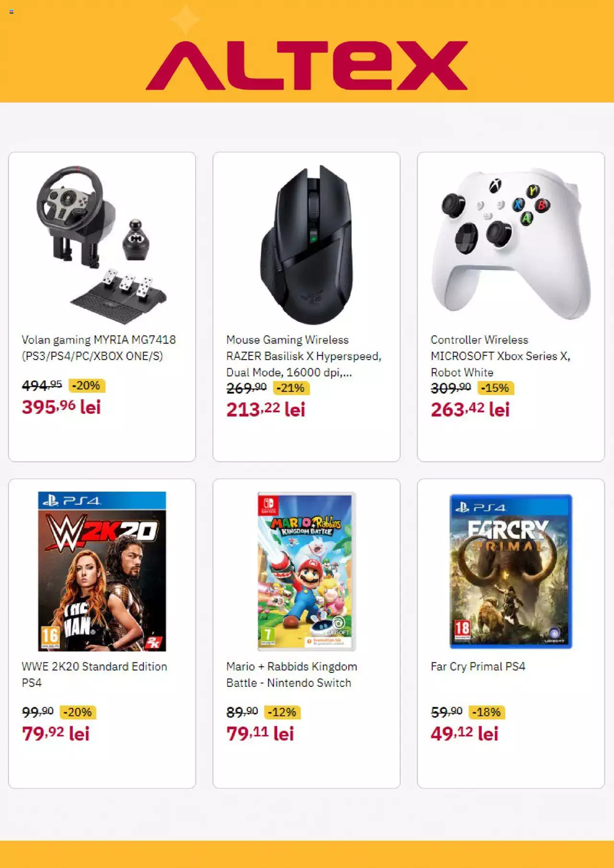
Task: Open the Razer Basilisk mouse product image
Action: (307, 245)
